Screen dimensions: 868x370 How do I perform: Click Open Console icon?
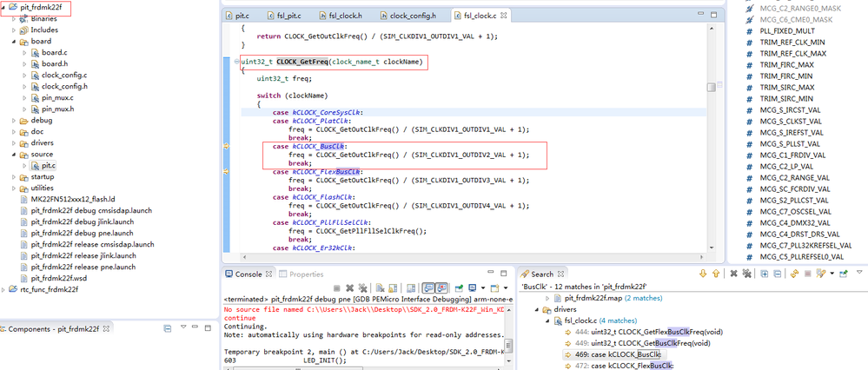494,288
